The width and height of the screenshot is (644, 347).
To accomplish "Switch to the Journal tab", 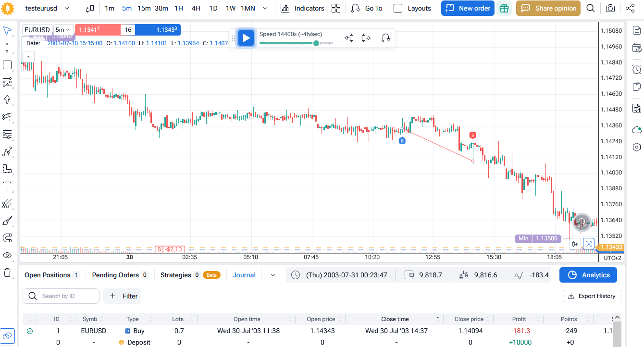I will pos(244,275).
